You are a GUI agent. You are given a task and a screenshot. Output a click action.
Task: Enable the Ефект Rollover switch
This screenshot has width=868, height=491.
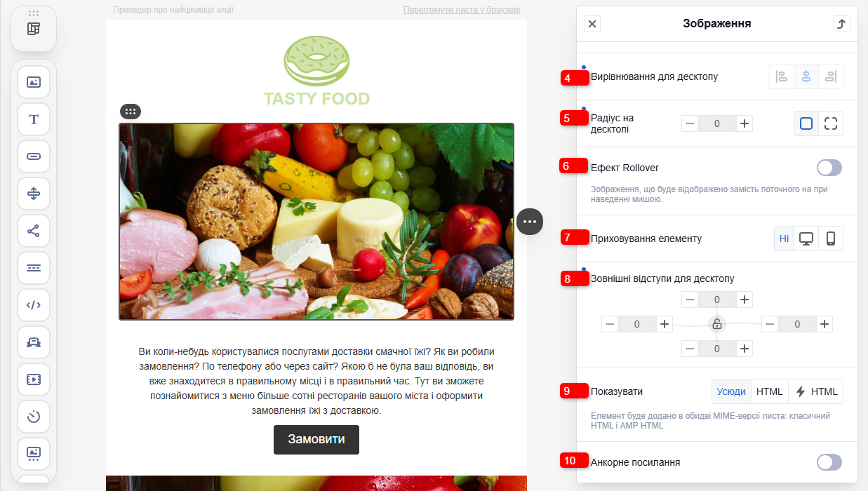tap(829, 168)
